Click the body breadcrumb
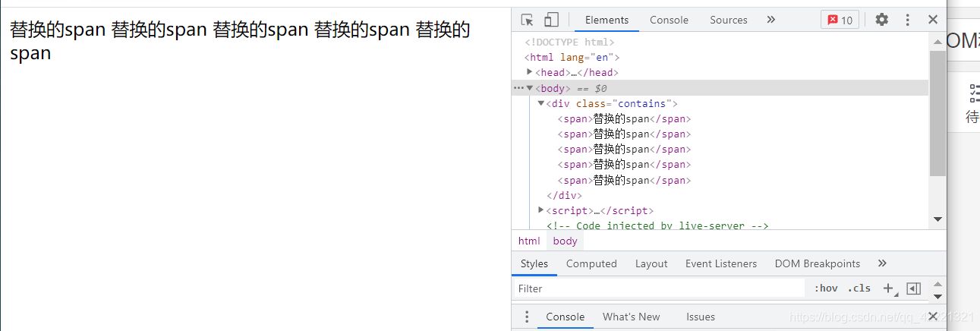Image resolution: width=980 pixels, height=331 pixels. [x=565, y=241]
